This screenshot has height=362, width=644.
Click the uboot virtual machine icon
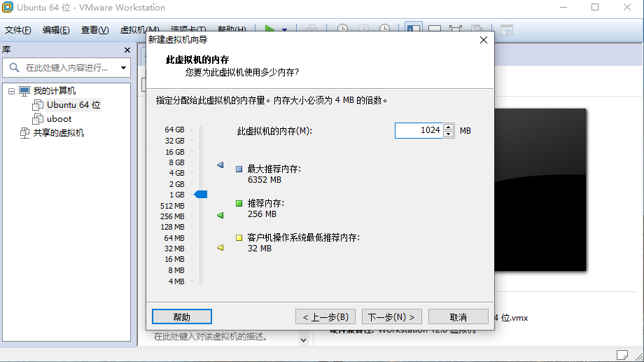(x=38, y=119)
